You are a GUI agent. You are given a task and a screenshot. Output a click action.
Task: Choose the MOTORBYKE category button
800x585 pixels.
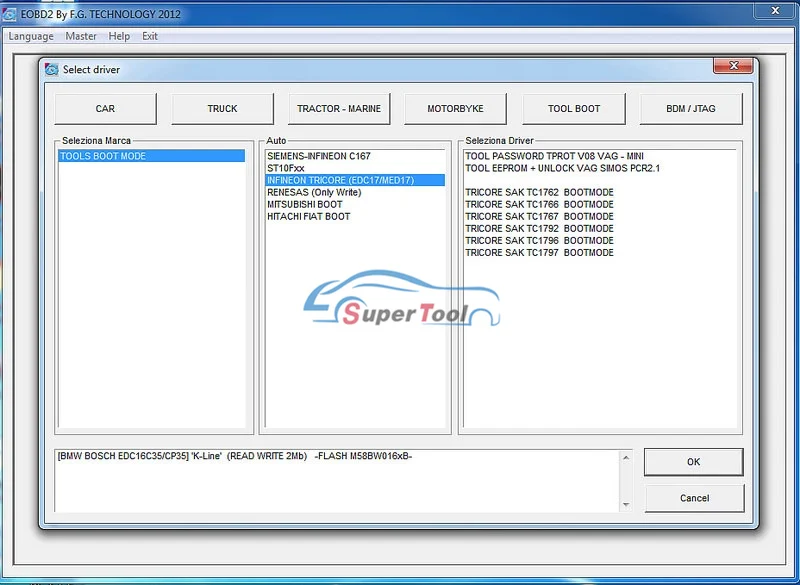coord(455,109)
